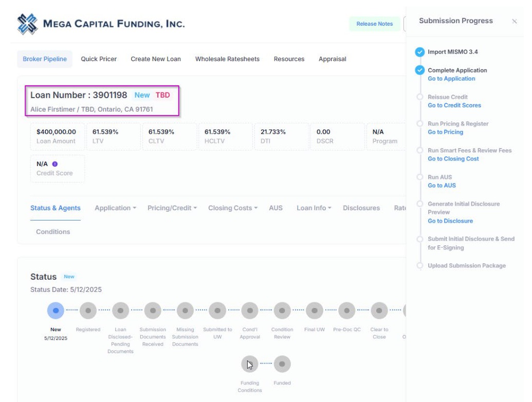
Task: Click the Release Notes button
Action: click(x=375, y=24)
